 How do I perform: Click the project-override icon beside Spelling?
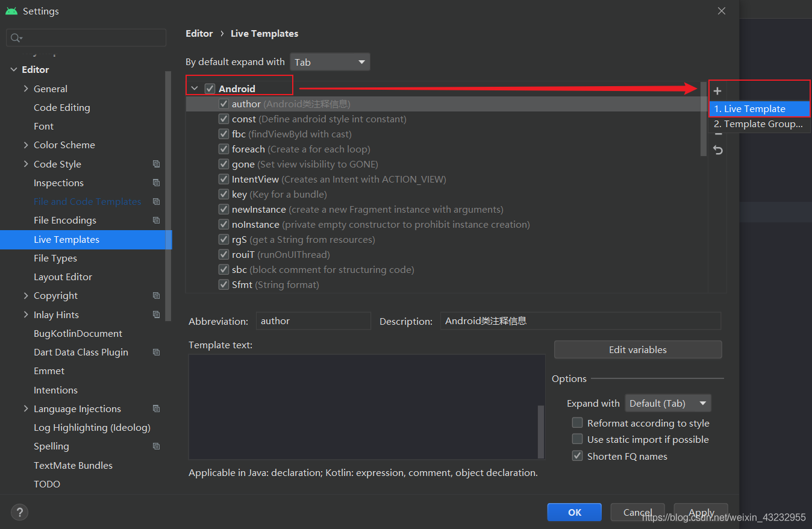pyautogui.click(x=156, y=446)
